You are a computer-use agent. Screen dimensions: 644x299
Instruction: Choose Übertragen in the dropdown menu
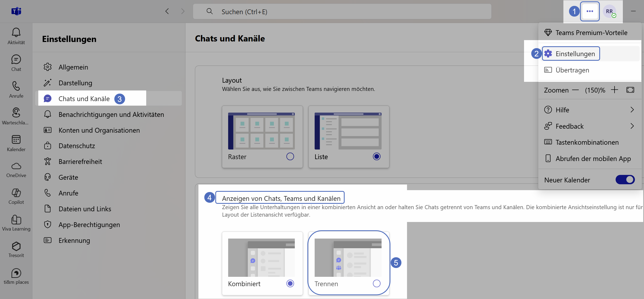pyautogui.click(x=590, y=70)
